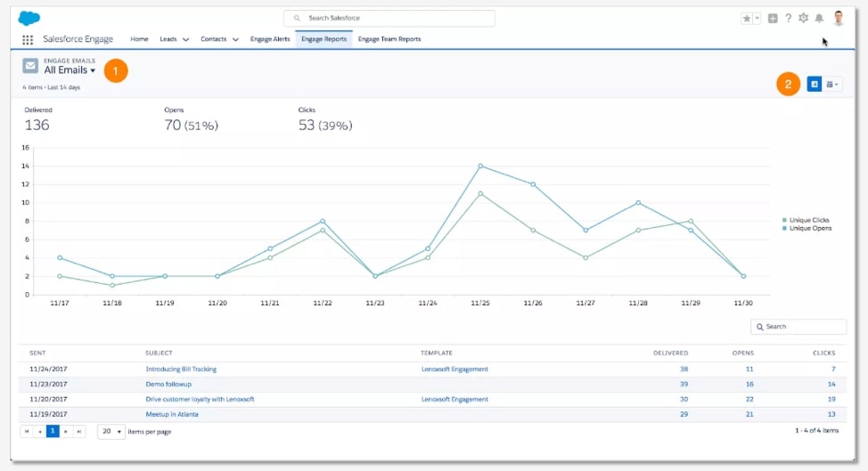Click opens count 22 for Drive customer loyalty
The height and width of the screenshot is (471, 868).
pos(749,399)
